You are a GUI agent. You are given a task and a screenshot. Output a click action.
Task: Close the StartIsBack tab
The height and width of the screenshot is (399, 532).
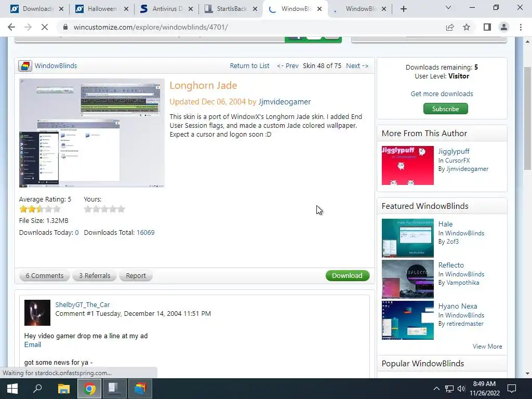(255, 9)
